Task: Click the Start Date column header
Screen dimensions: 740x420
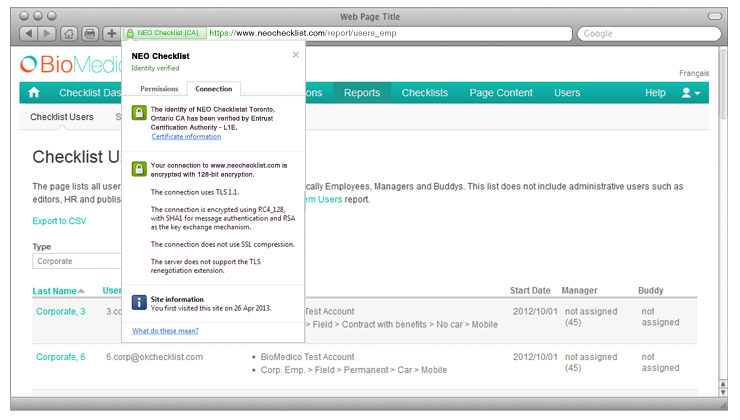Action: pos(530,291)
